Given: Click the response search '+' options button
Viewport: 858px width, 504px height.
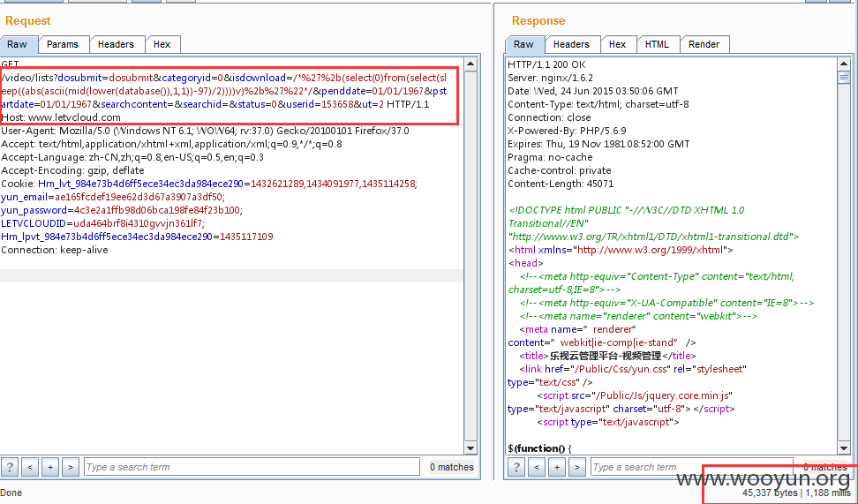Looking at the screenshot, I should click(557, 467).
